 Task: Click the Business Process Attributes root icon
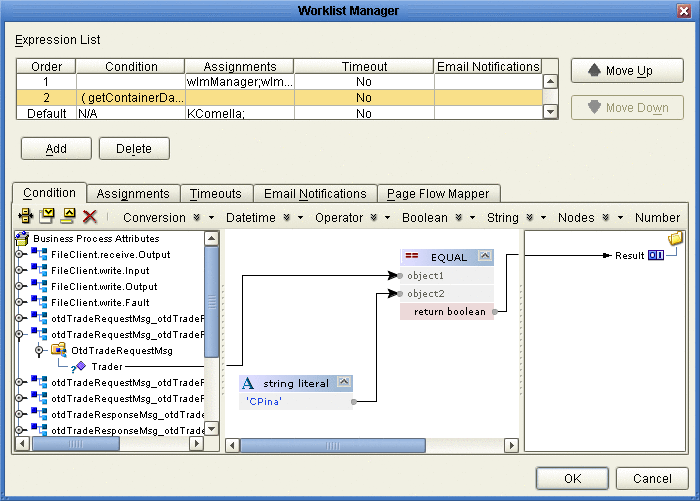pos(22,239)
